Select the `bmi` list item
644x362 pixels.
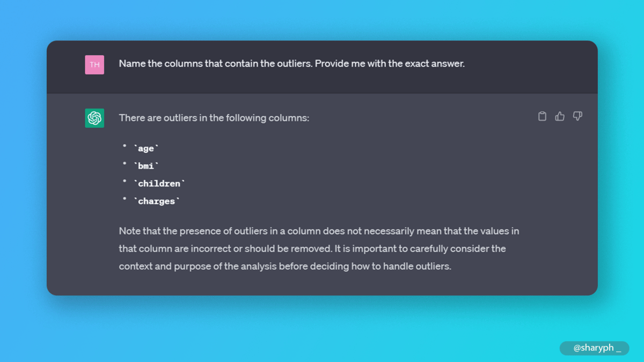click(x=146, y=166)
